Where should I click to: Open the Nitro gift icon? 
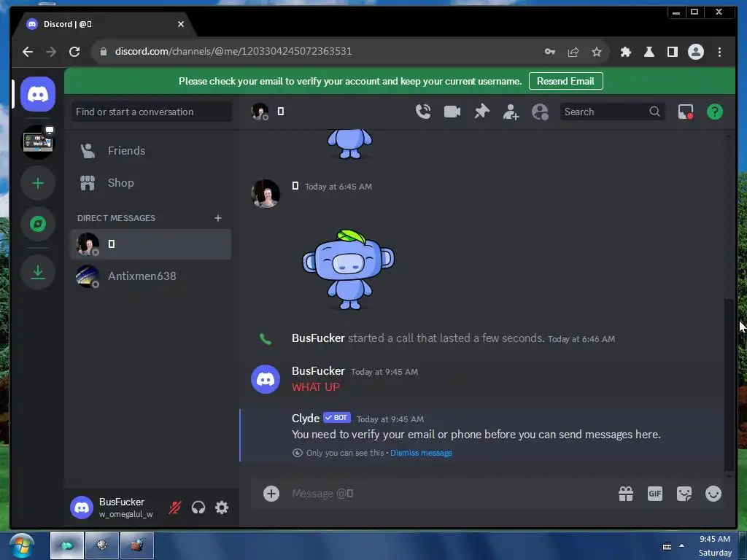point(625,494)
